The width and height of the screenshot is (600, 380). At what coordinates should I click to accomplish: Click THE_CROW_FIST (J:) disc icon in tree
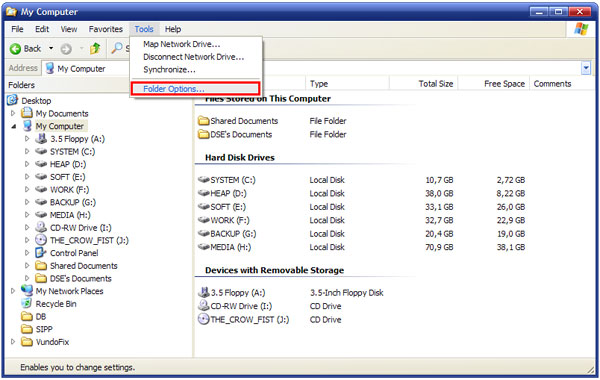pyautogui.click(x=41, y=240)
